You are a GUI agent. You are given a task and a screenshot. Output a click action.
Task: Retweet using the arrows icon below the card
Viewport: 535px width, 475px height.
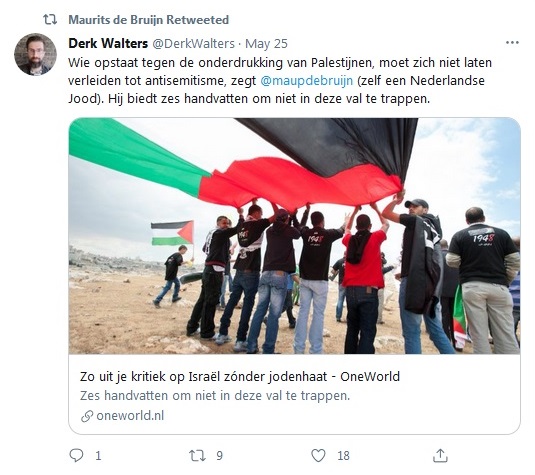[x=197, y=456]
